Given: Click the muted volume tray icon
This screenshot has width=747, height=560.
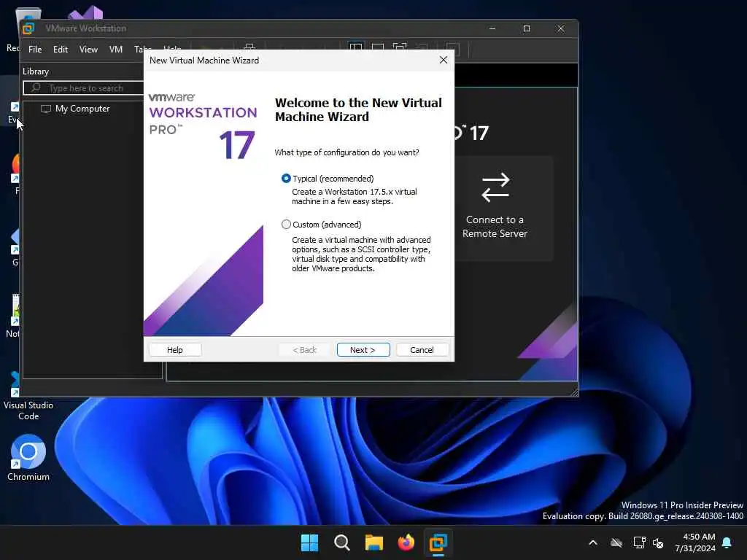Looking at the screenshot, I should coord(658,542).
